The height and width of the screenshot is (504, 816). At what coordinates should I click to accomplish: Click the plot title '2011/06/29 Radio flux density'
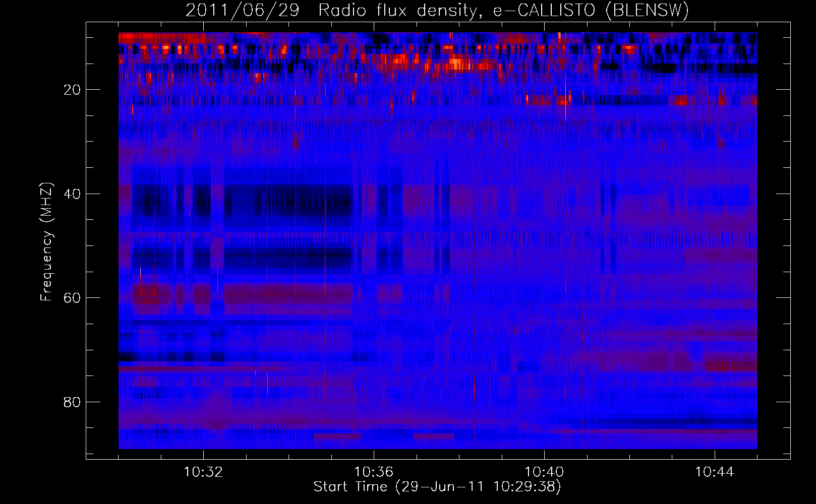click(437, 10)
